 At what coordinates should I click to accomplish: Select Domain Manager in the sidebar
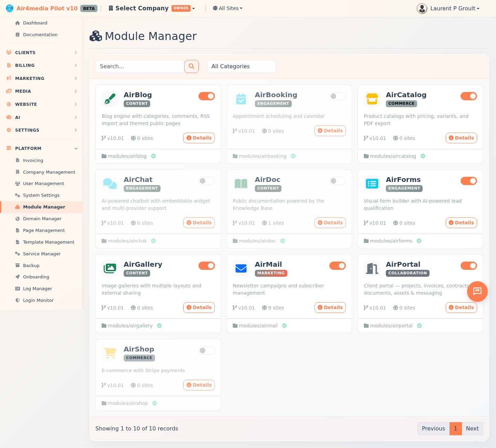point(42,218)
